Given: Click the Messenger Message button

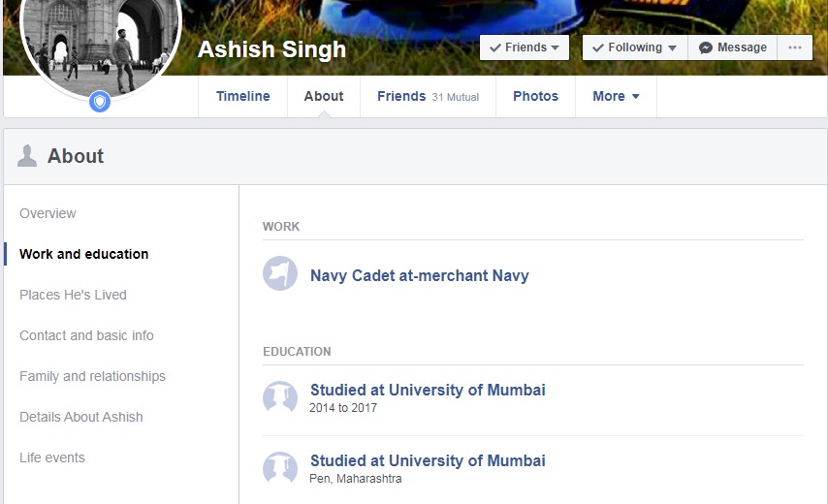Looking at the screenshot, I should [732, 47].
